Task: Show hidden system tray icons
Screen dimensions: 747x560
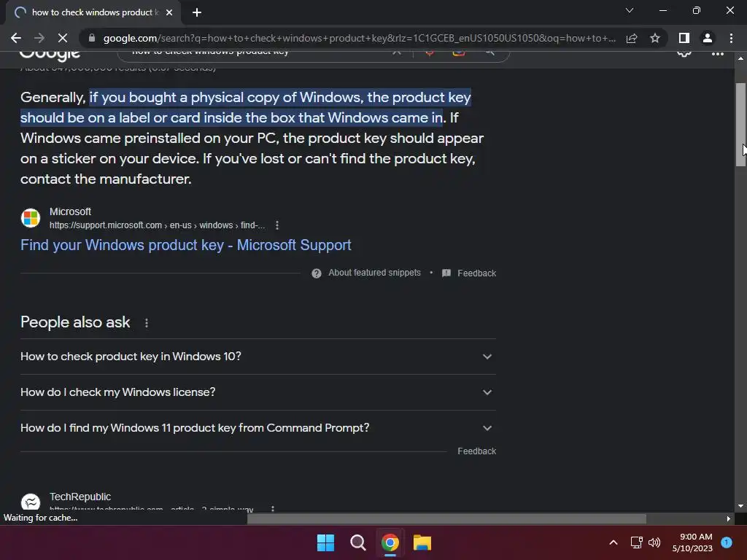Action: [614, 542]
